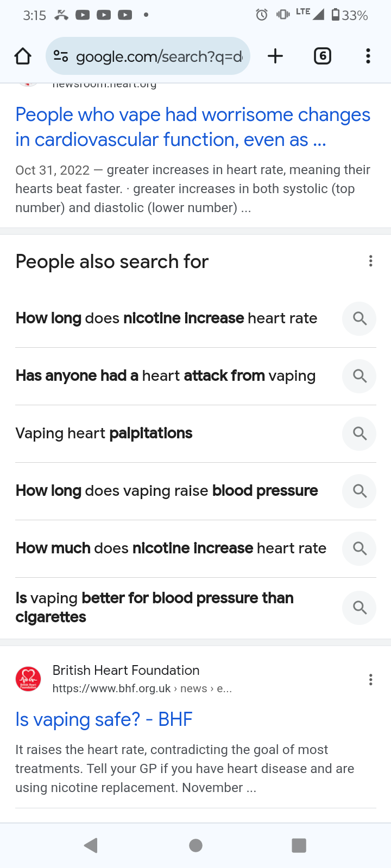Image resolution: width=391 pixels, height=868 pixels.
Task: Tap the British Heart Foundation logo
Action: pos(28,679)
